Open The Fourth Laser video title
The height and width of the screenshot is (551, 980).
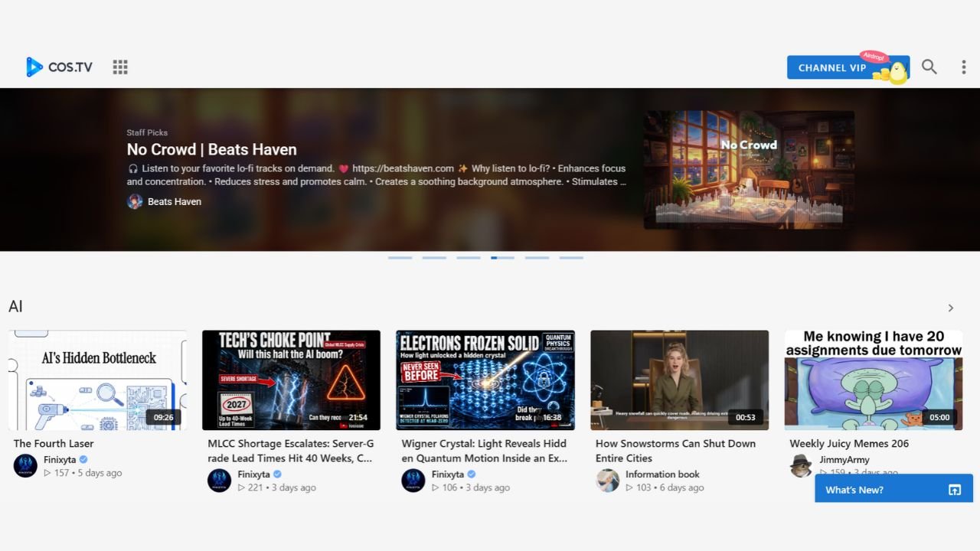pos(54,444)
